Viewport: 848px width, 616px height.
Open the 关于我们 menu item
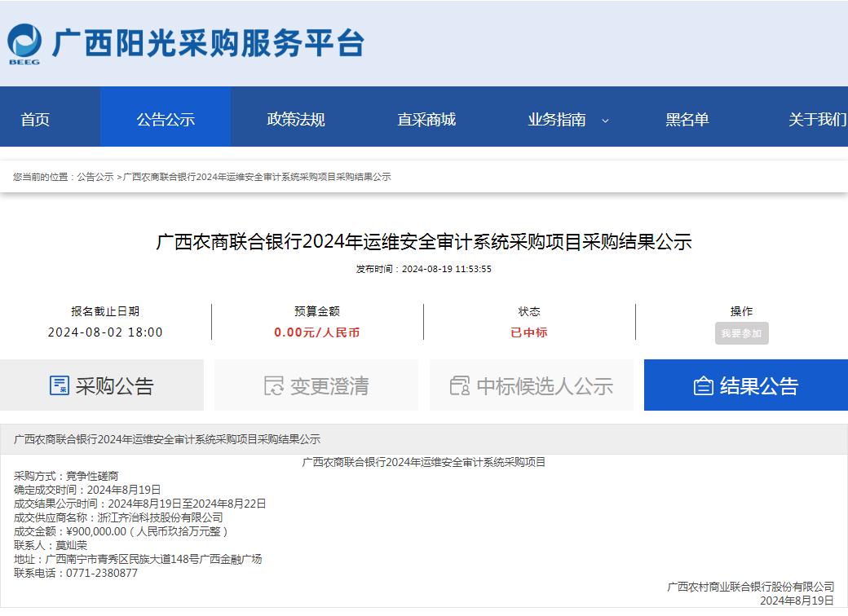tap(818, 120)
